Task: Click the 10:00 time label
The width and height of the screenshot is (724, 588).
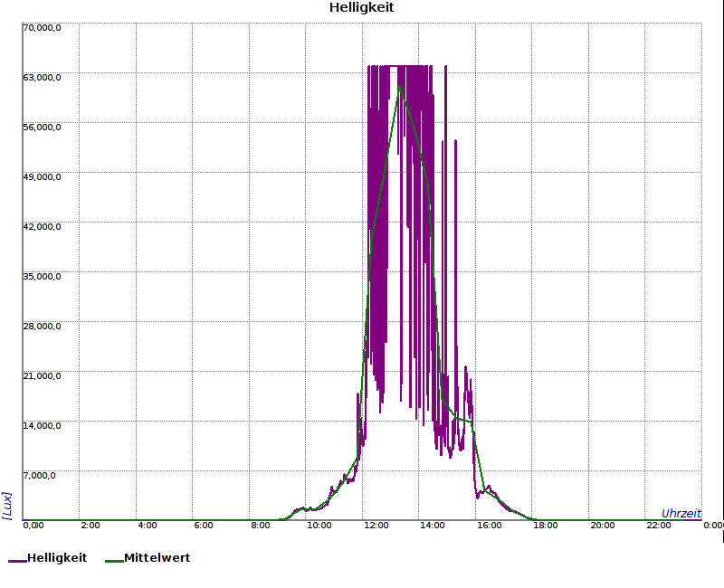Action: click(319, 526)
